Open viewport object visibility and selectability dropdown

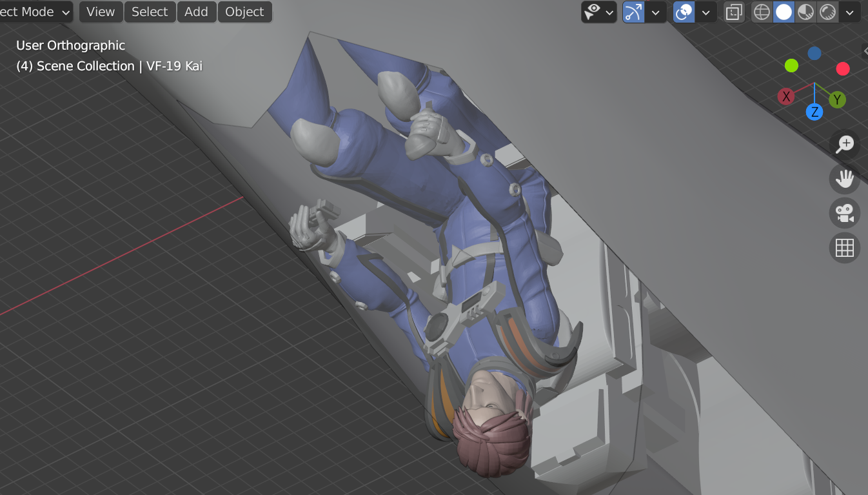pos(599,12)
